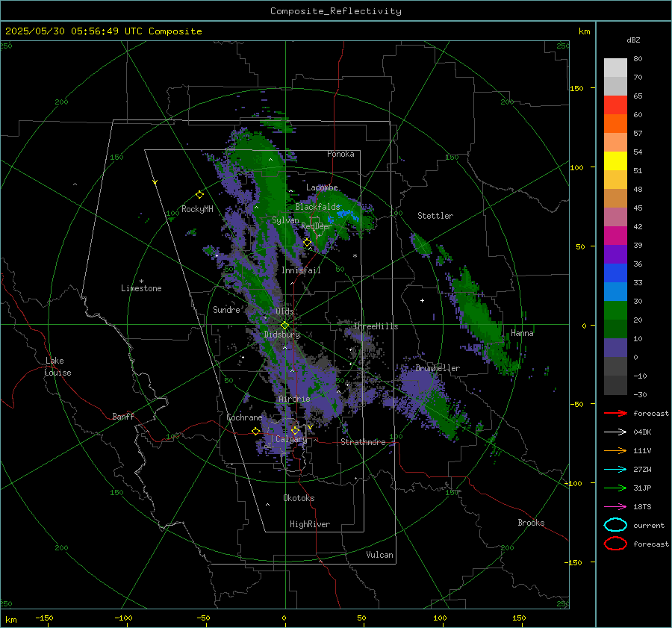Click the Sylvan label
Screen dimensions: 672x628
285,220
